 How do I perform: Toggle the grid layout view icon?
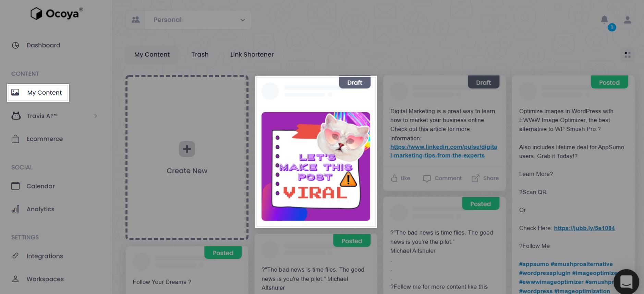[627, 55]
